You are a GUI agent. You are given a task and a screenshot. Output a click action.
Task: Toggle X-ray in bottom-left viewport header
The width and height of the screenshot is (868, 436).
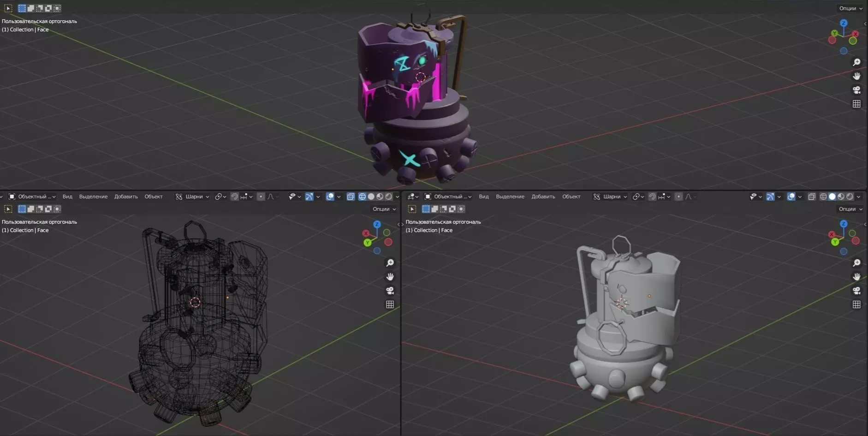(351, 197)
